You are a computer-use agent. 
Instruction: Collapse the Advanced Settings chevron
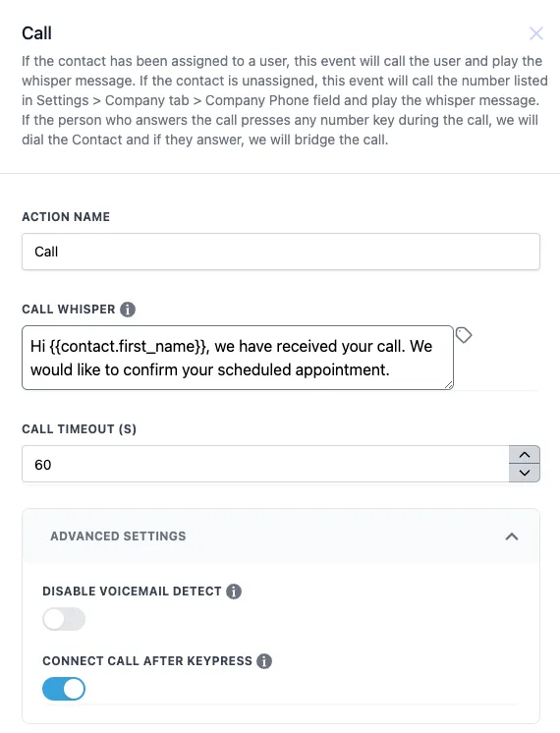512,536
